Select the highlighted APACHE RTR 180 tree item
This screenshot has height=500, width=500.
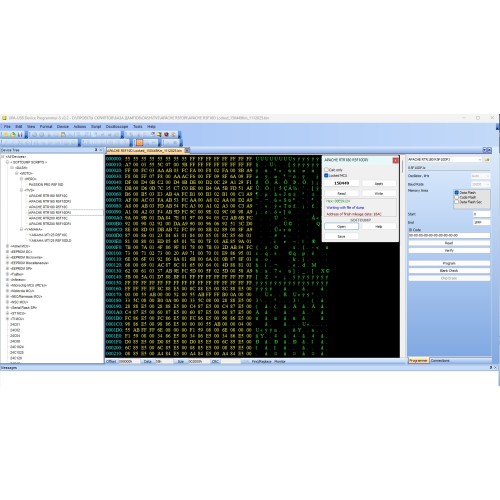point(50,212)
